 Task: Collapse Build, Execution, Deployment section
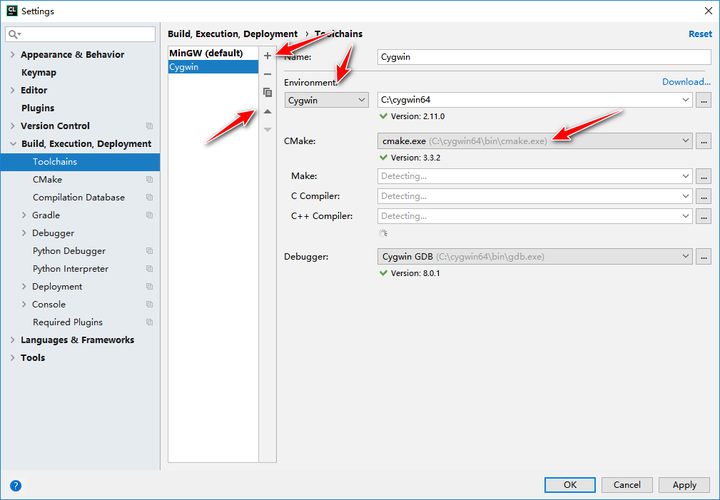(12, 144)
